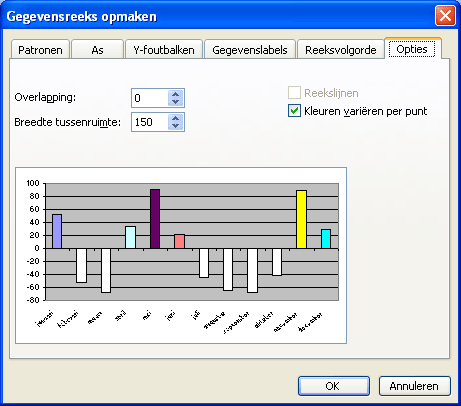Decrease Breedte tussenruimte with down arrow

(176, 126)
